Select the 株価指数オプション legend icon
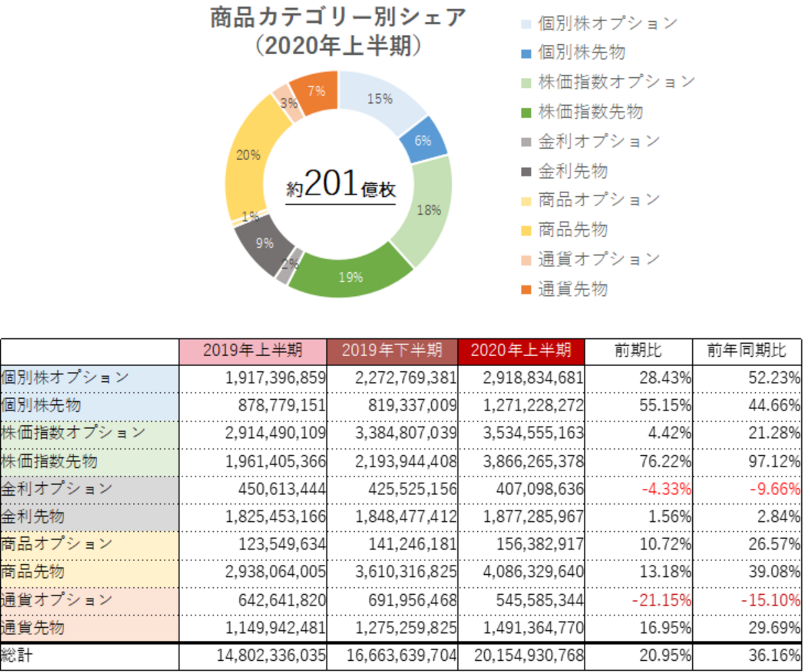This screenshot has width=810, height=672. 525,82
